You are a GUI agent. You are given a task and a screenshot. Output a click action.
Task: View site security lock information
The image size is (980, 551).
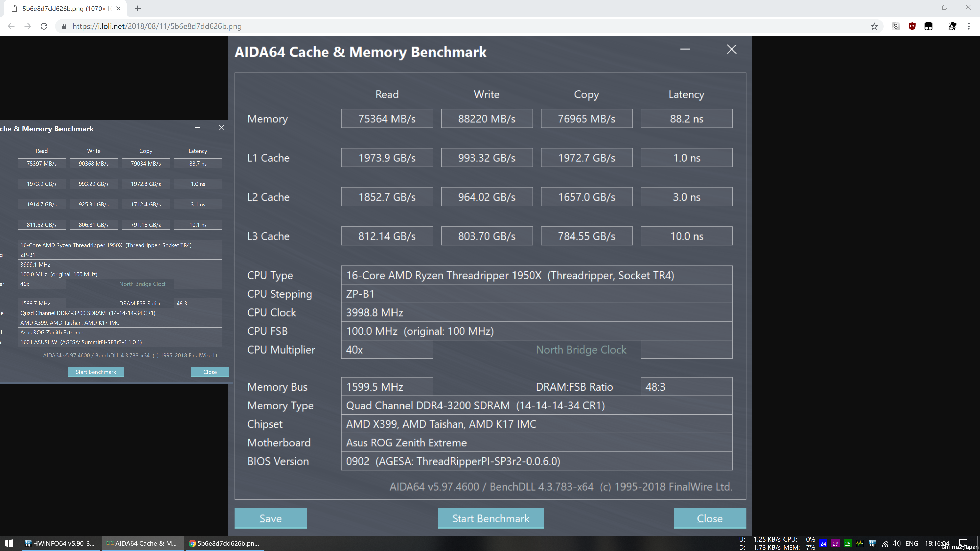tap(64, 26)
